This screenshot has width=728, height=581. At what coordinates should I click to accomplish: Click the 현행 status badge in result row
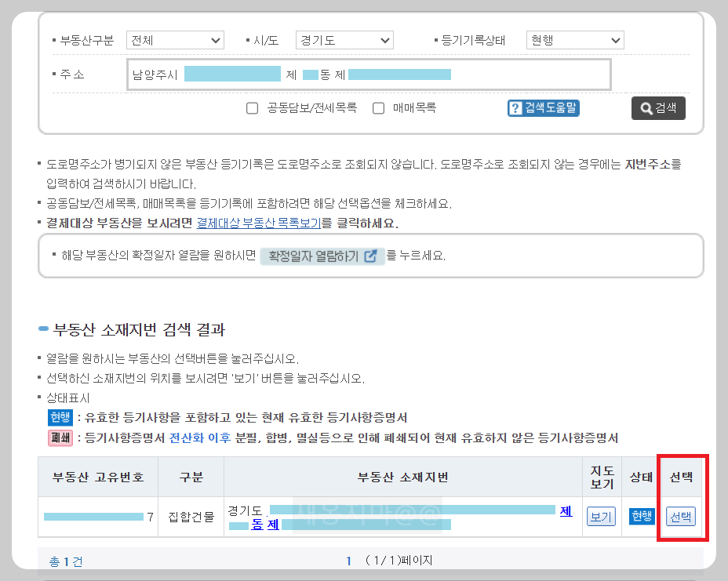[x=641, y=516]
